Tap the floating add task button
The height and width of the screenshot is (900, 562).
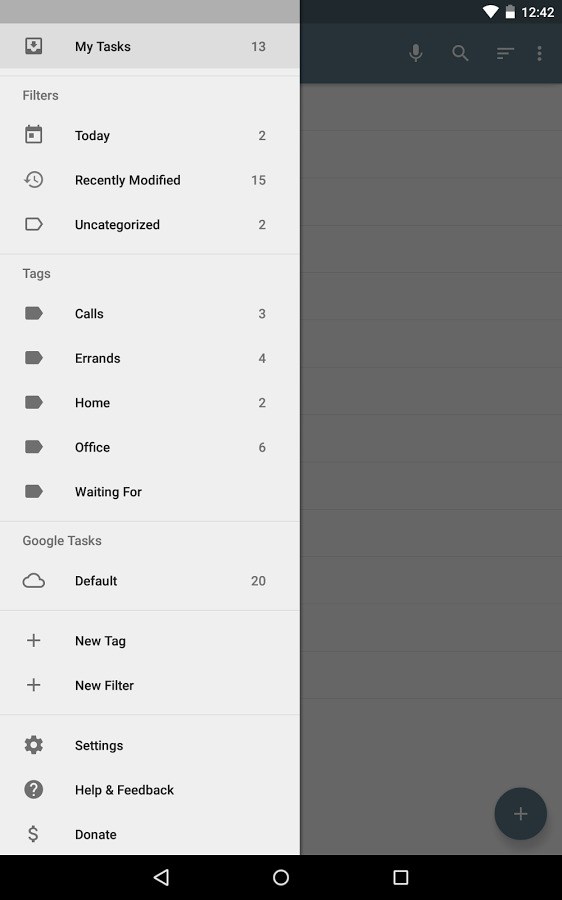pyautogui.click(x=520, y=813)
